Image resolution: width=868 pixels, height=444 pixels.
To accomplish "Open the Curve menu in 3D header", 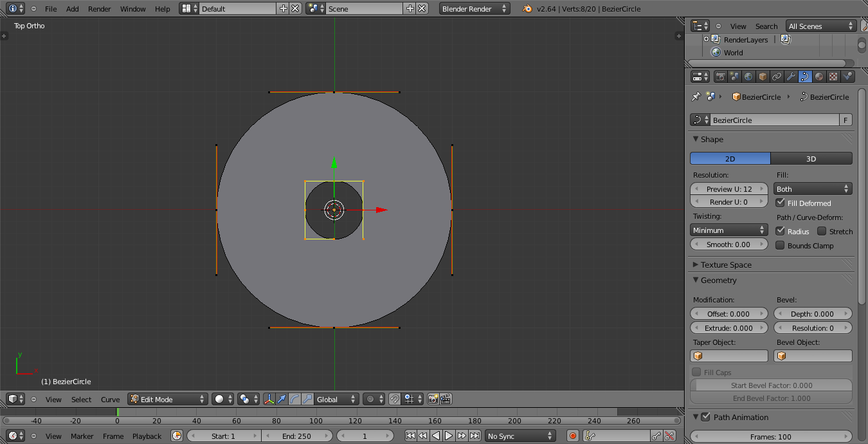I will [x=110, y=399].
